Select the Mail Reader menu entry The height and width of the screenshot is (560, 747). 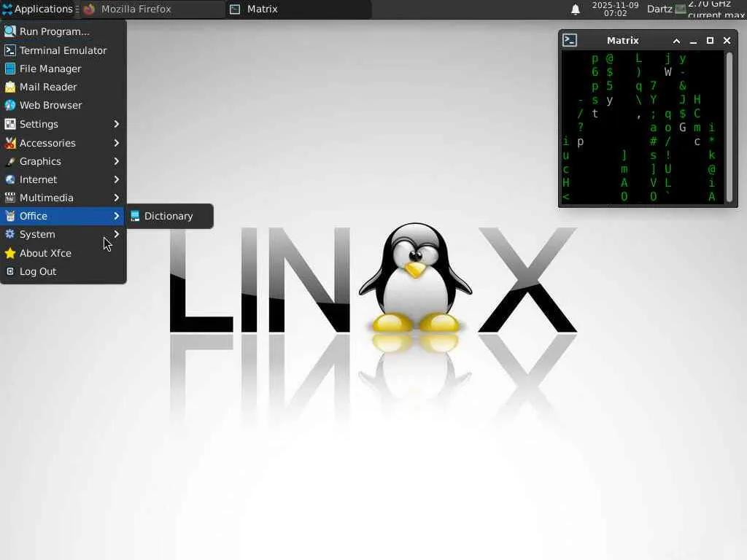pos(63,87)
